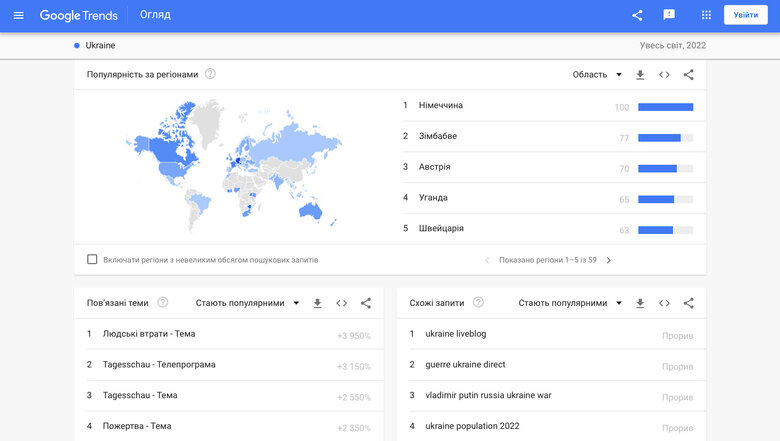
Task: Click the Увійти sign-in button
Action: pos(746,15)
